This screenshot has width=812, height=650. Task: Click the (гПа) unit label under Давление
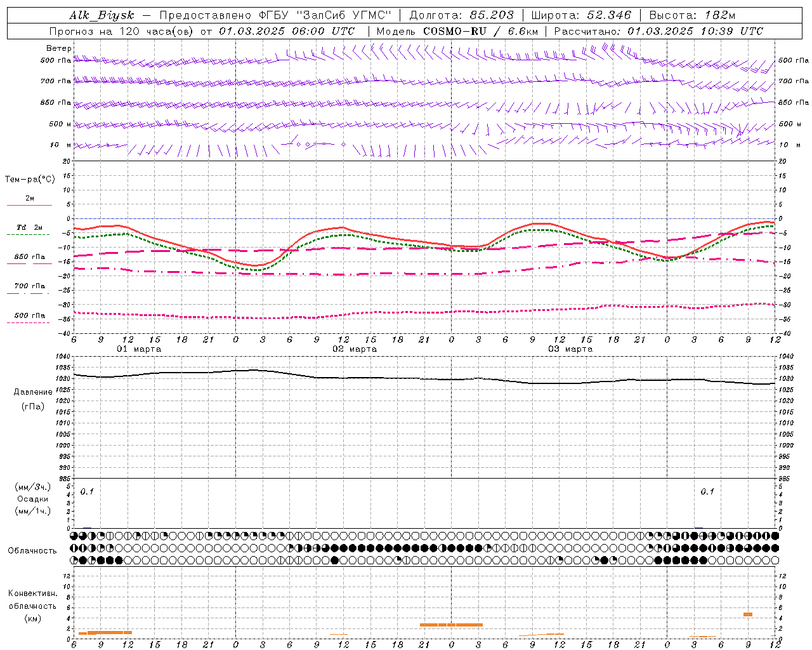33,406
